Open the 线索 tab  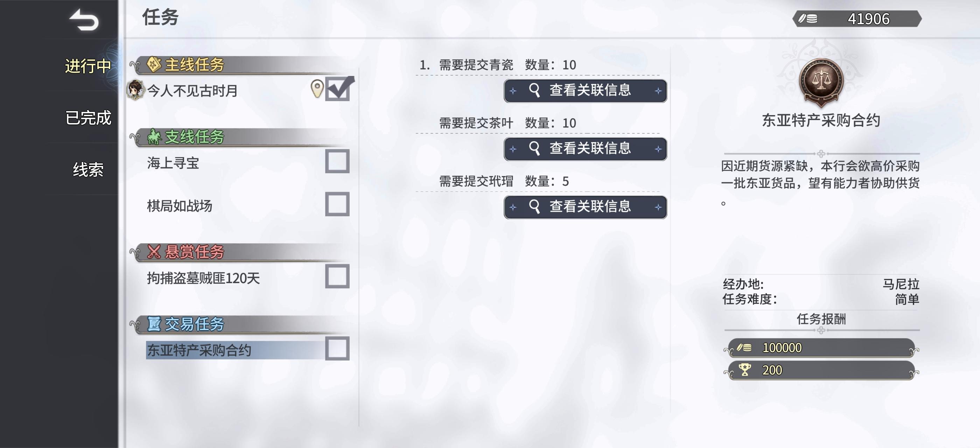tap(88, 169)
